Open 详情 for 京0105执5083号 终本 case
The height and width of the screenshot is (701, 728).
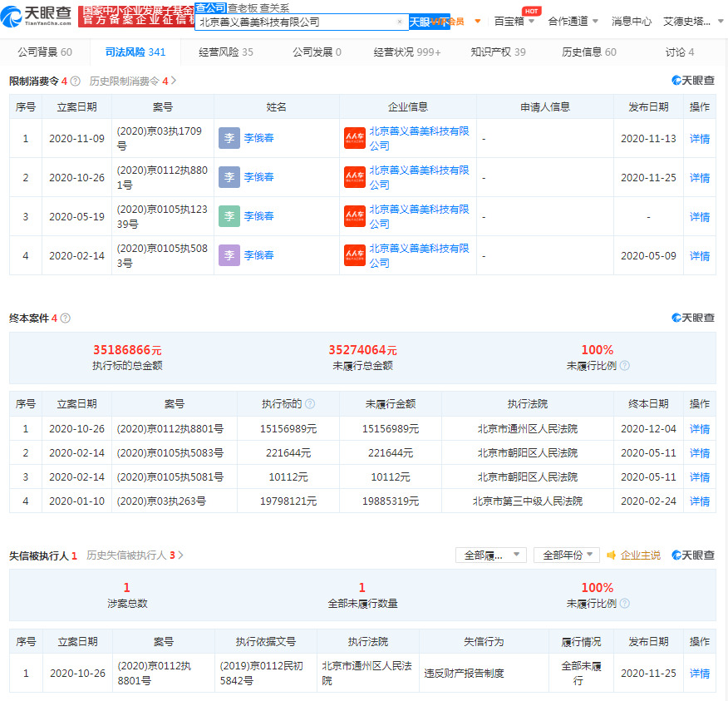coord(699,453)
